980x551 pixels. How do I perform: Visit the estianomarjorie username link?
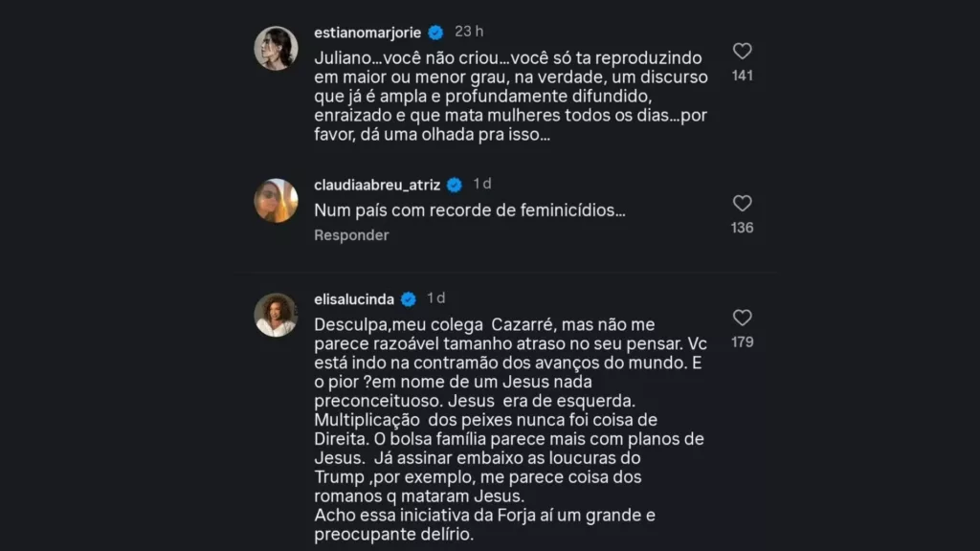[369, 33]
